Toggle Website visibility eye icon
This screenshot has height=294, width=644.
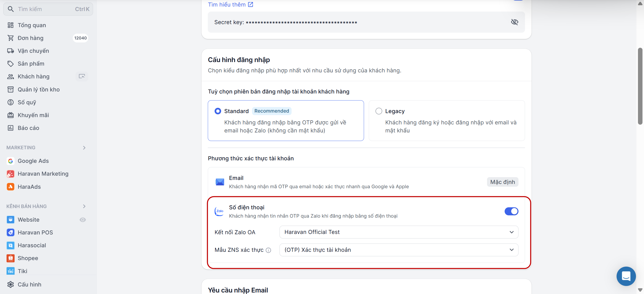tap(83, 220)
